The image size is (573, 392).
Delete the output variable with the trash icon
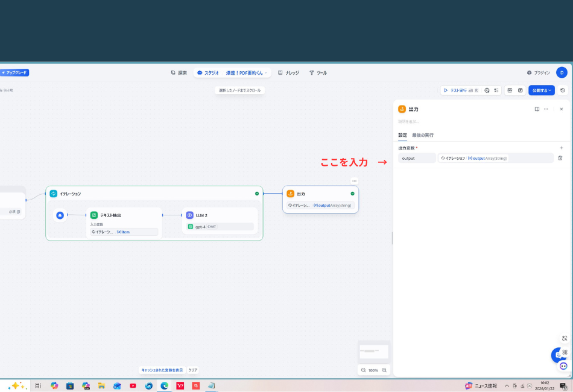560,158
